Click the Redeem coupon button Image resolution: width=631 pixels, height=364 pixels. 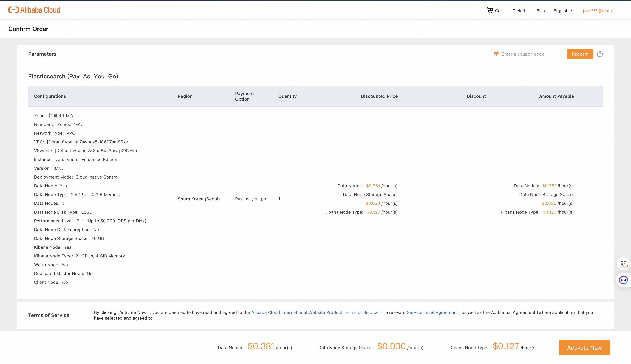[580, 54]
